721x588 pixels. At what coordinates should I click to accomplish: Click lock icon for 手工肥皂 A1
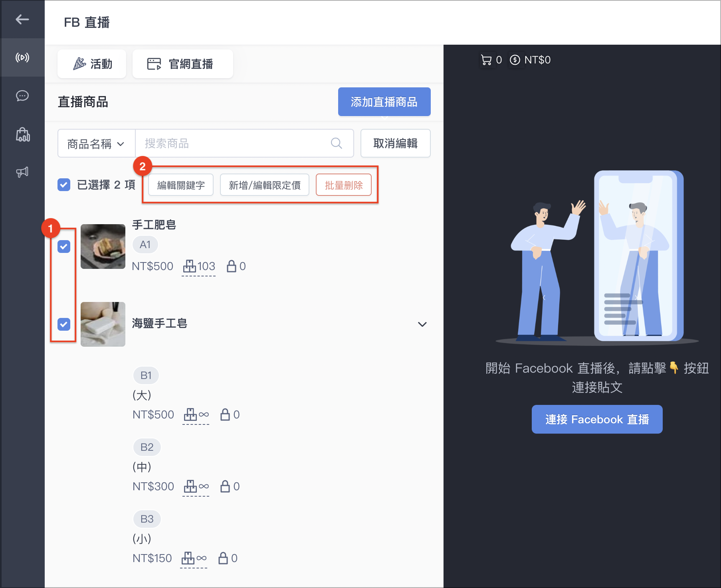point(232,266)
